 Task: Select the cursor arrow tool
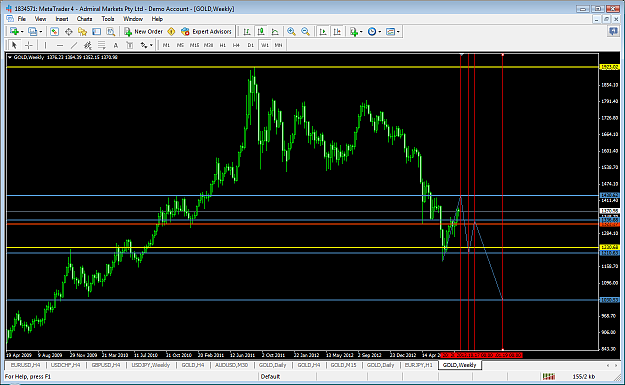tap(14, 45)
